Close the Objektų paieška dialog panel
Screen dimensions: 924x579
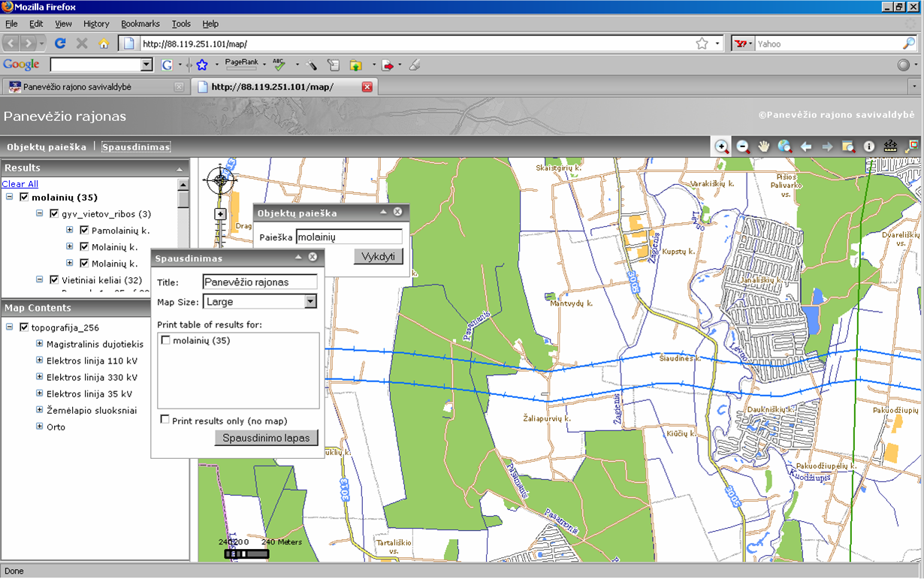(x=398, y=213)
